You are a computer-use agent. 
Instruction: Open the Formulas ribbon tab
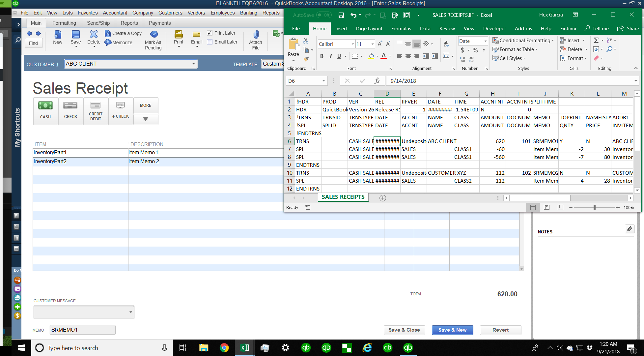tap(401, 29)
